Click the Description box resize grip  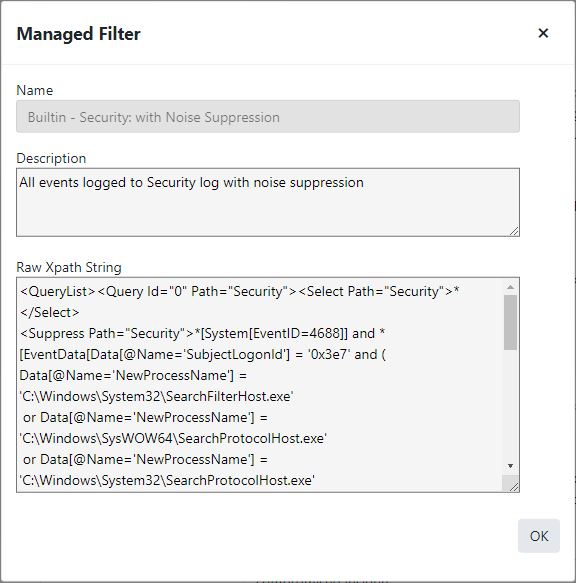tap(514, 231)
